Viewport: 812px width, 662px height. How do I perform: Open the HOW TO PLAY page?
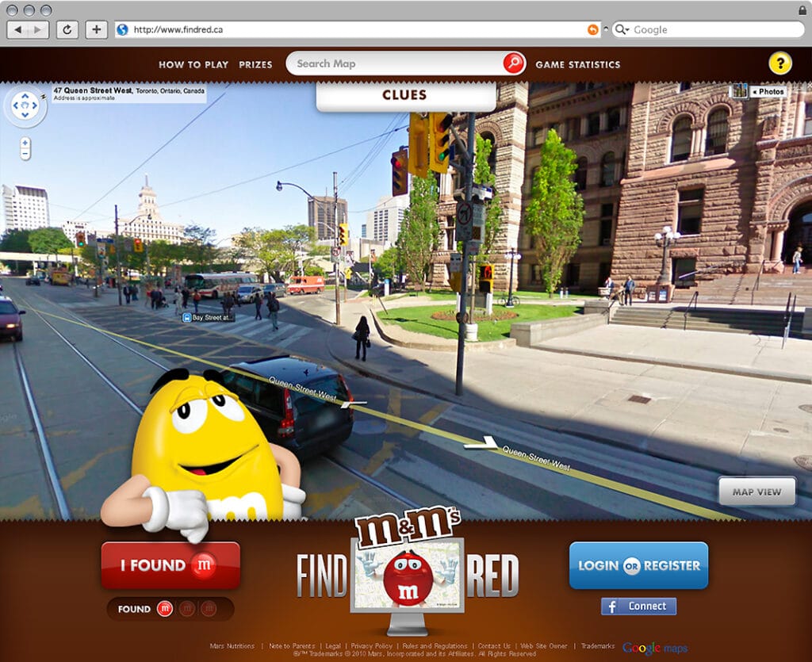193,65
